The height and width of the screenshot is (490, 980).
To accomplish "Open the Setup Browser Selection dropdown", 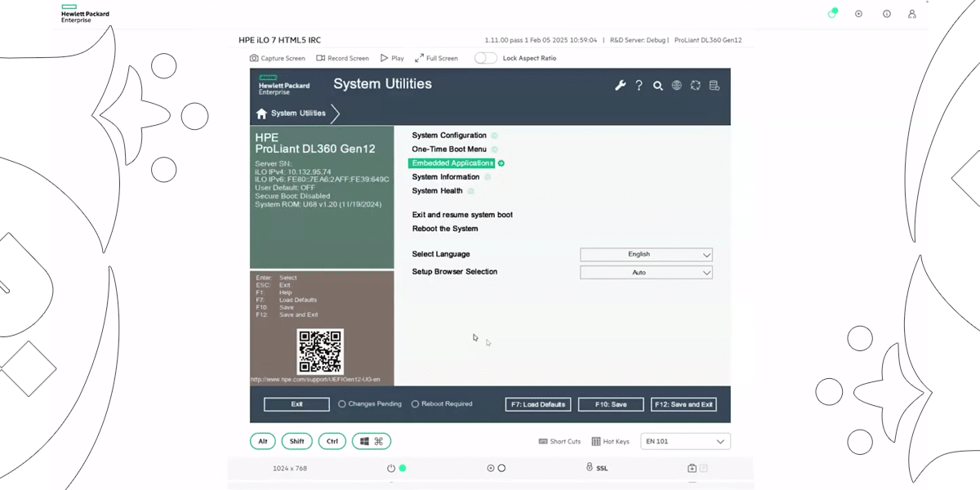I will coord(646,273).
